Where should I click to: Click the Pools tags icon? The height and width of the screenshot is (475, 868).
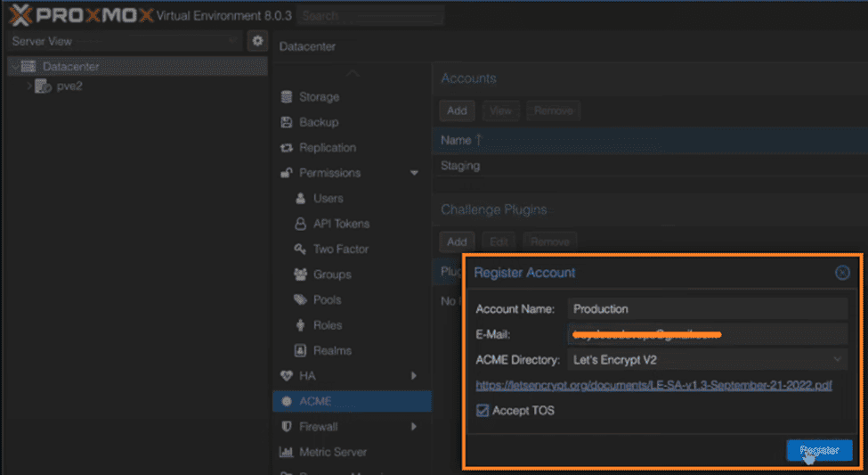pos(301,299)
